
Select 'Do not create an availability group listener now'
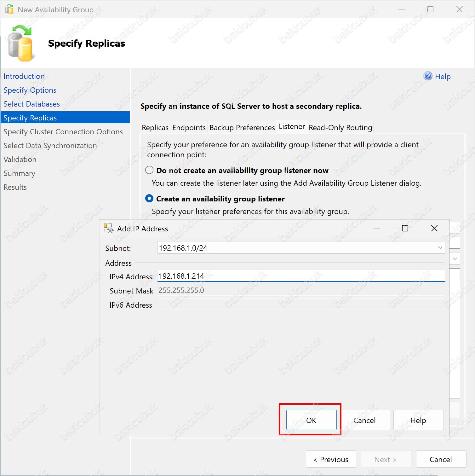(x=149, y=170)
